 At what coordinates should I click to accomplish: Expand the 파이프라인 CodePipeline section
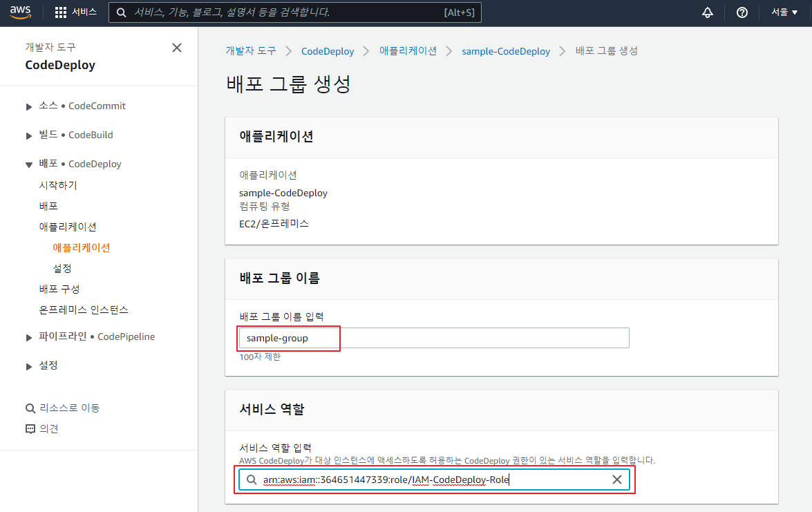click(x=28, y=338)
